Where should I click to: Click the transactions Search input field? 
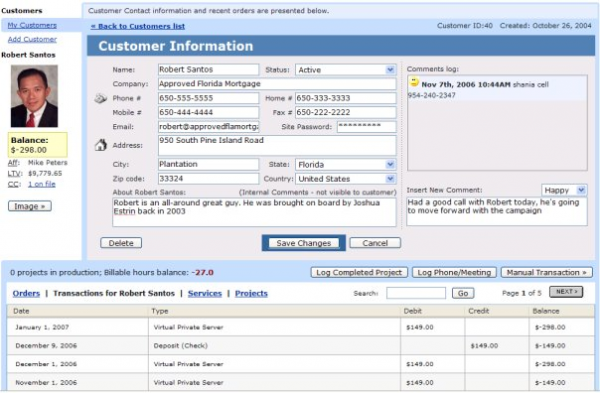(416, 293)
